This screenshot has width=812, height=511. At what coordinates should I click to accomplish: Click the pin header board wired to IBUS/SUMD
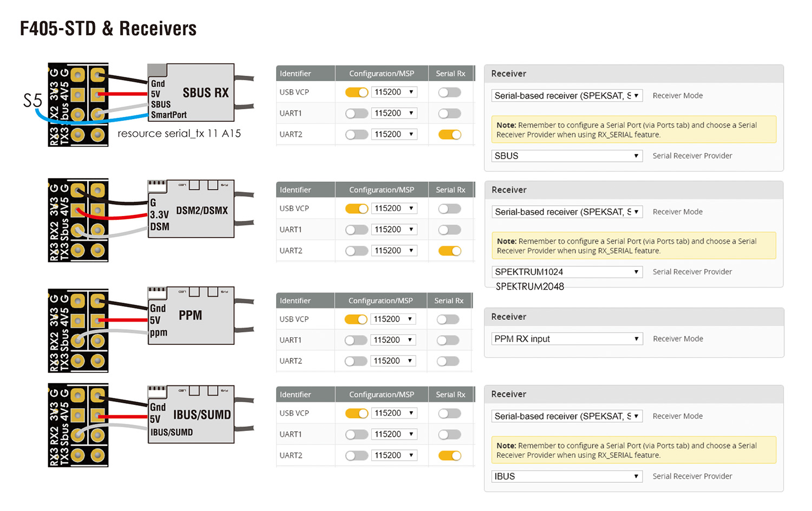(x=78, y=425)
